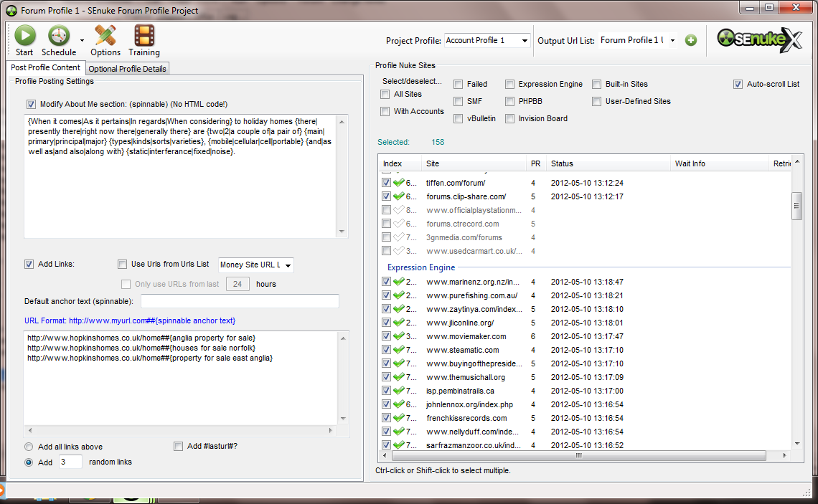Check the Expression Engine filter checkbox
818x504 pixels.
tap(509, 85)
